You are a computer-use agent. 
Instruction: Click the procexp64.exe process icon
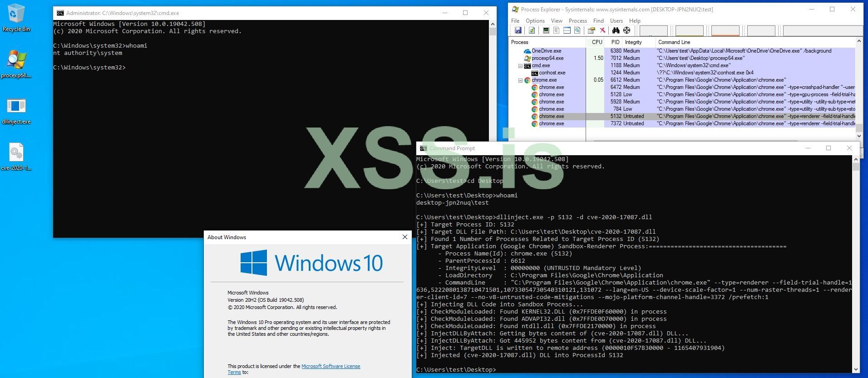[527, 58]
